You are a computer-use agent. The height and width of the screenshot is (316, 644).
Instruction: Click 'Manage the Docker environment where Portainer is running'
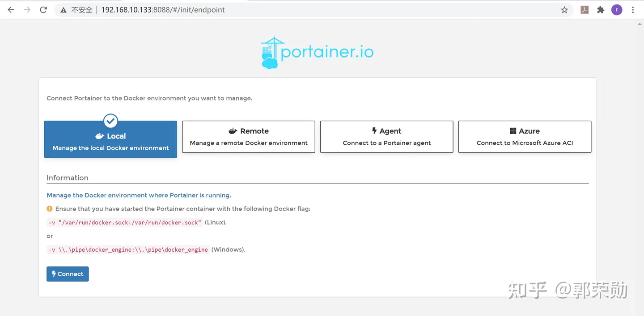[139, 195]
